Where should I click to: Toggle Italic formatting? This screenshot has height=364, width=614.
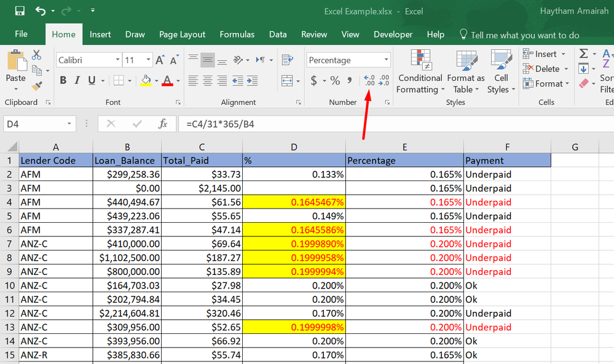77,80
